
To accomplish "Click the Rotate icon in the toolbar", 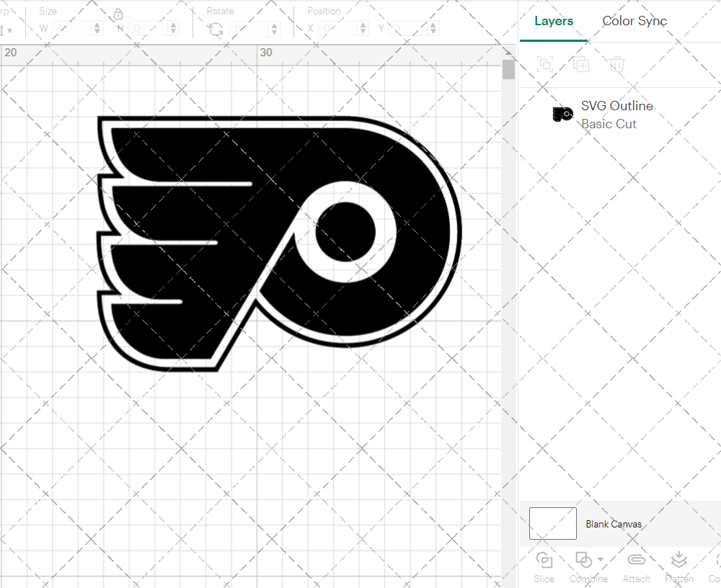I will click(215, 27).
